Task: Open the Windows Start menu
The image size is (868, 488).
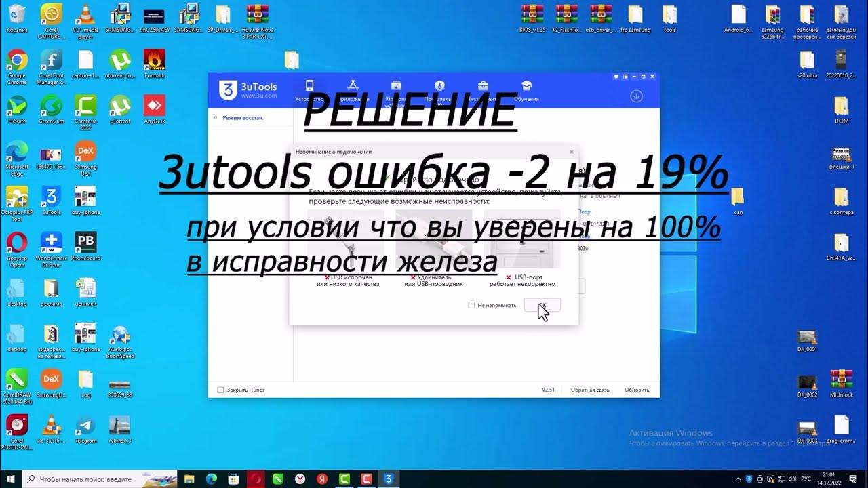Action: [x=11, y=479]
